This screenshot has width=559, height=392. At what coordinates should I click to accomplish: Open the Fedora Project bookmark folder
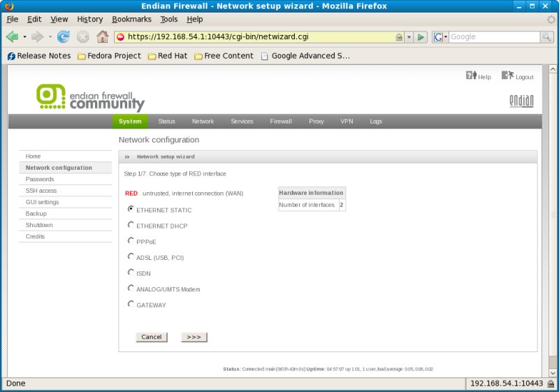(x=110, y=56)
